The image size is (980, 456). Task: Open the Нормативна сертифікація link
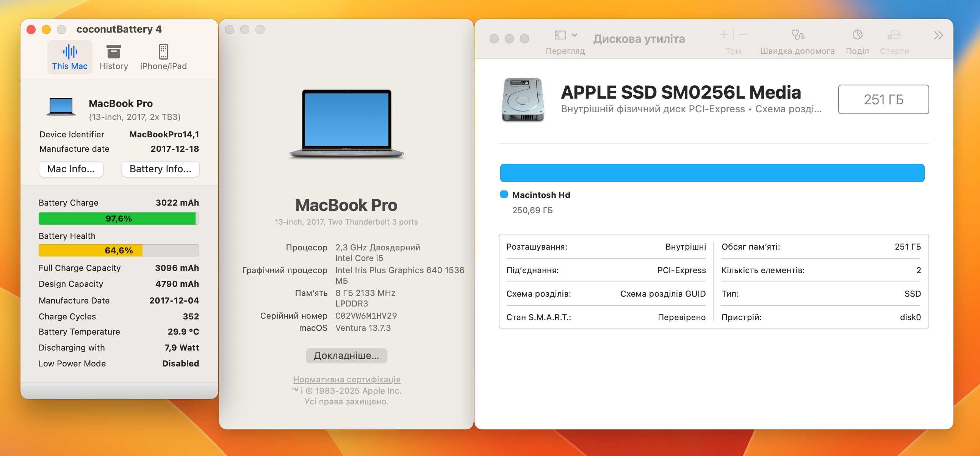tap(347, 379)
